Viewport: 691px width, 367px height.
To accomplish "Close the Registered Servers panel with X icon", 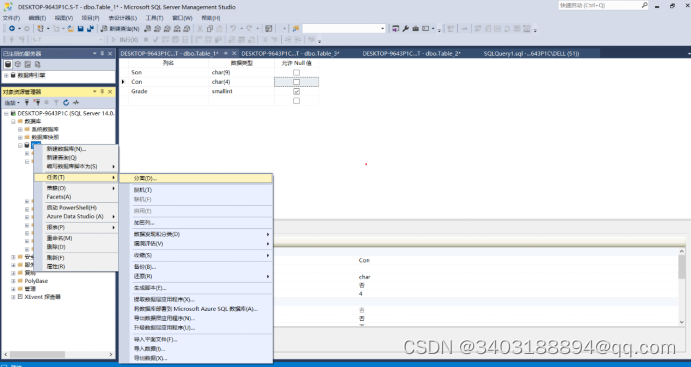I will pyautogui.click(x=110, y=53).
